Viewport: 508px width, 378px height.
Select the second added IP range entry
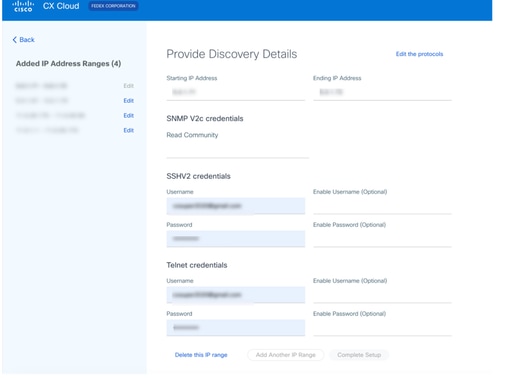[42, 101]
